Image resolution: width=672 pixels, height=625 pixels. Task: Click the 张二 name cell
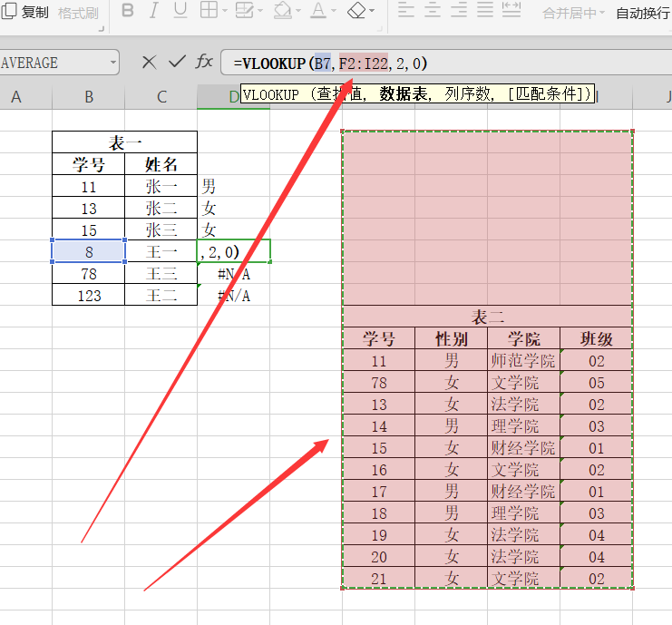pyautogui.click(x=161, y=209)
